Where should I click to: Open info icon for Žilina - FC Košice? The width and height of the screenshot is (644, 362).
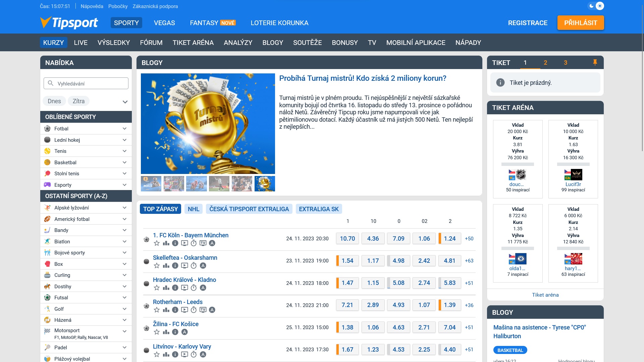click(175, 332)
